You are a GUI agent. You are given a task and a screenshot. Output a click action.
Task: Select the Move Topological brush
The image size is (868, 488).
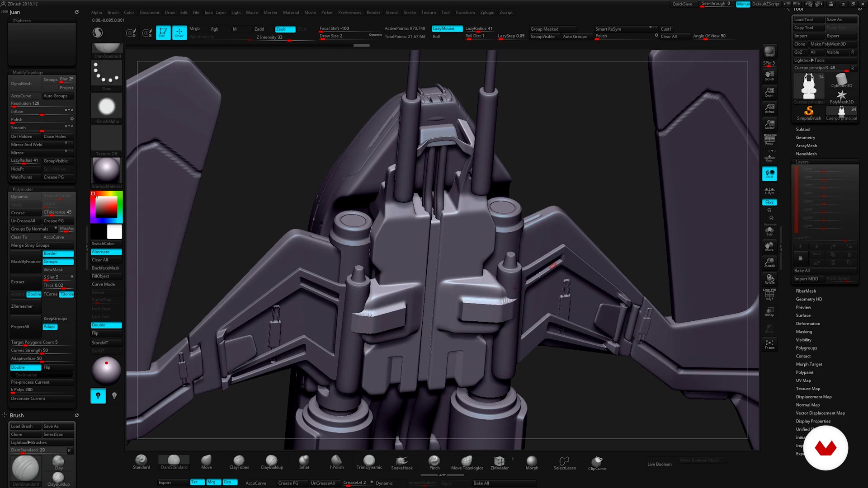[467, 462]
